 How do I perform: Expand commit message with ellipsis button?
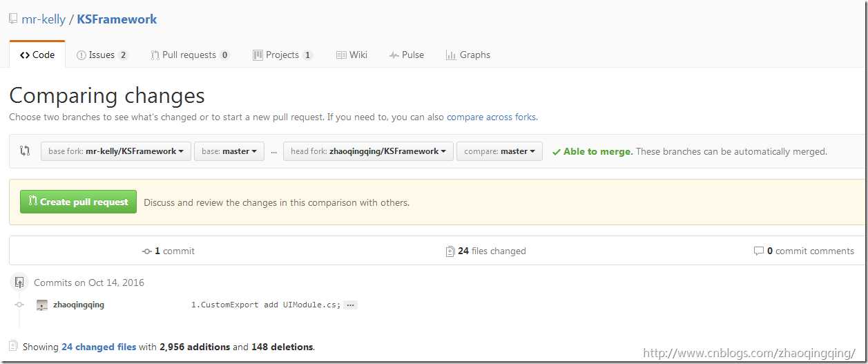pos(350,305)
